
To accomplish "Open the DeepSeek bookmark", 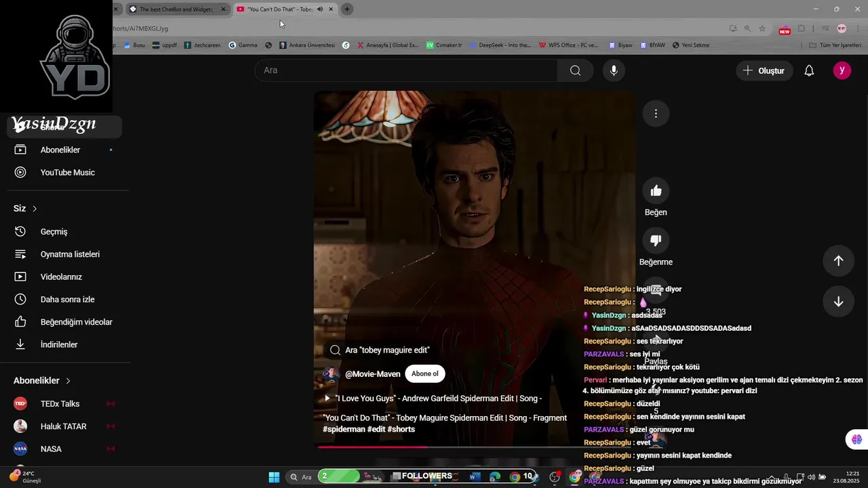I will [x=500, y=45].
